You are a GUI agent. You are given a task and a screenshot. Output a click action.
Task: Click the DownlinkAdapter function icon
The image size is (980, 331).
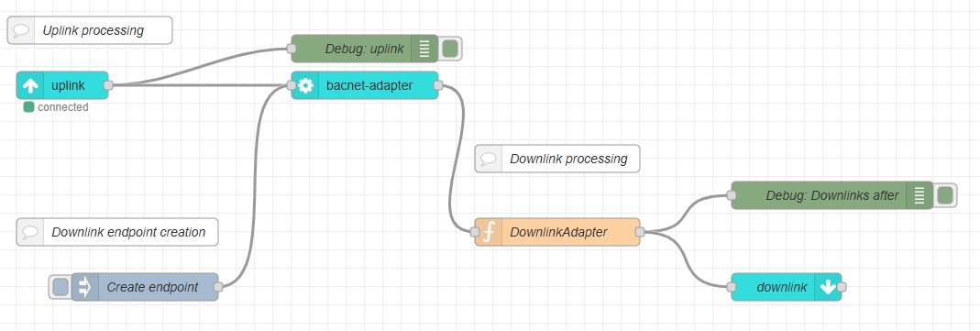click(489, 232)
